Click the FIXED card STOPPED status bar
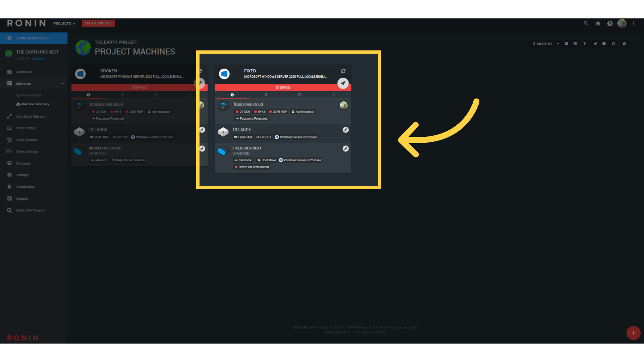Image resolution: width=644 pixels, height=362 pixels. click(x=283, y=87)
